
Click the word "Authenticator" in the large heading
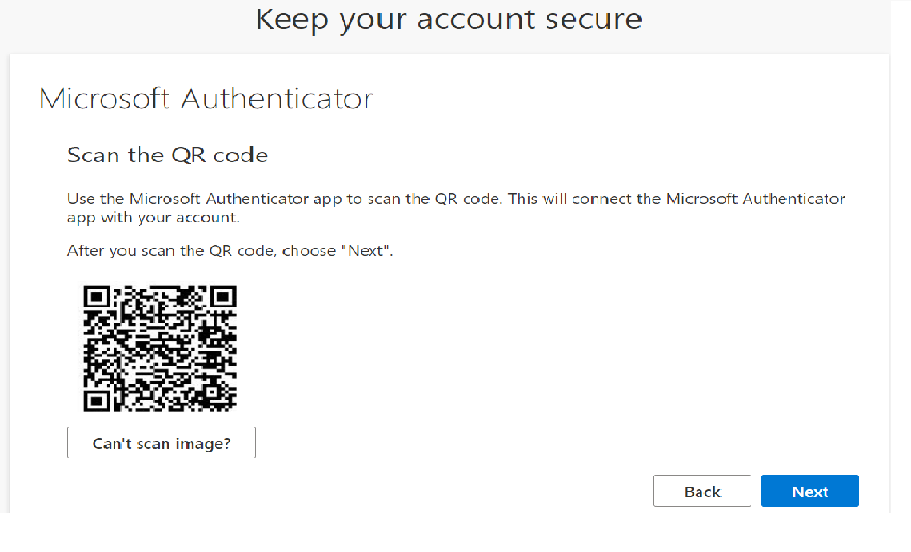[x=277, y=99]
